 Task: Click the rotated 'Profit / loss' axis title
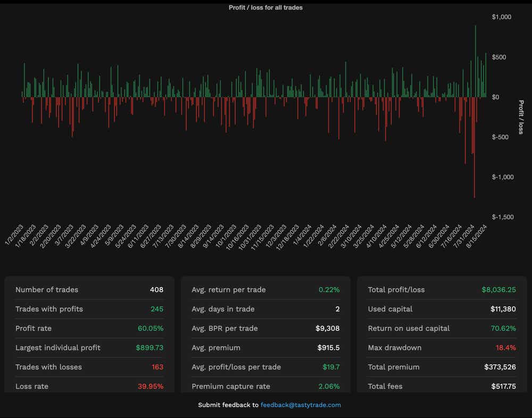pos(521,117)
